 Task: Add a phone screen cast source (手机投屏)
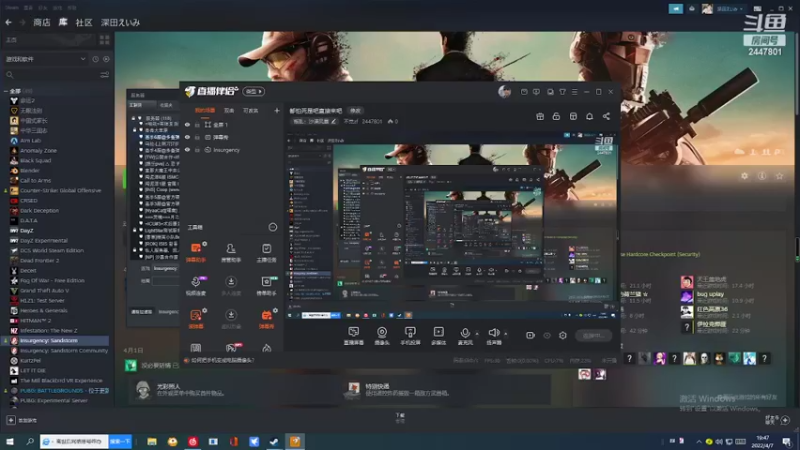pyautogui.click(x=410, y=336)
